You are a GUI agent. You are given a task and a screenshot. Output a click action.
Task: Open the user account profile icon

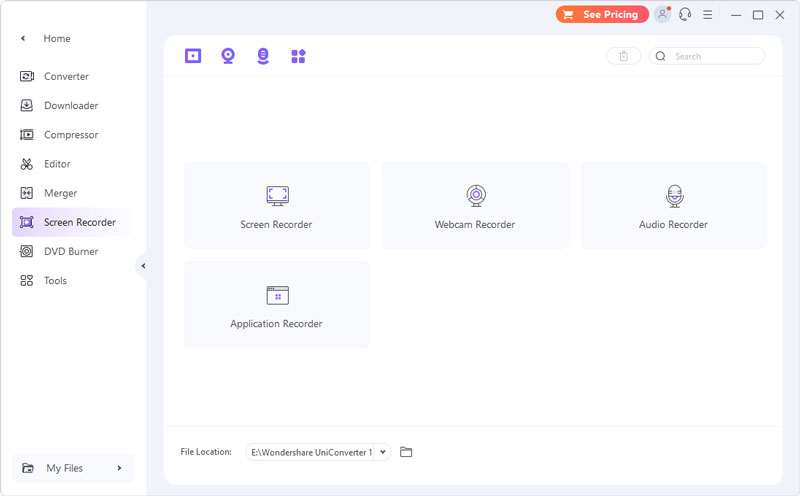(x=662, y=14)
